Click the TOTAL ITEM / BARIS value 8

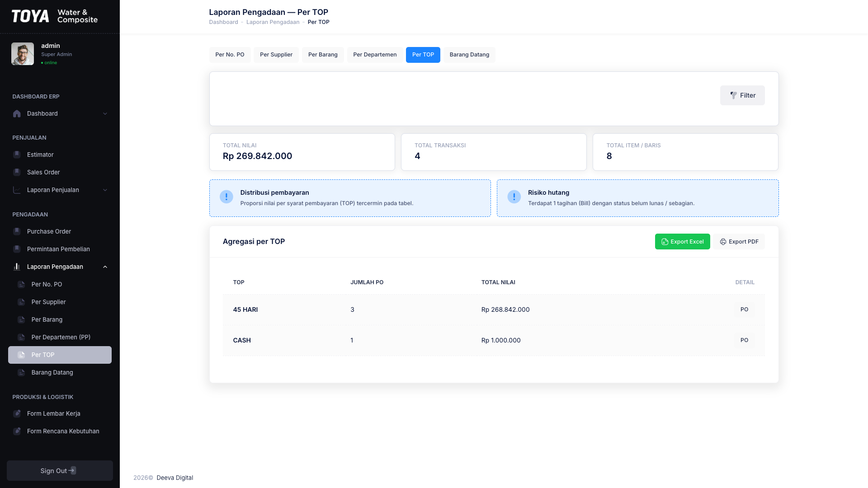609,156
